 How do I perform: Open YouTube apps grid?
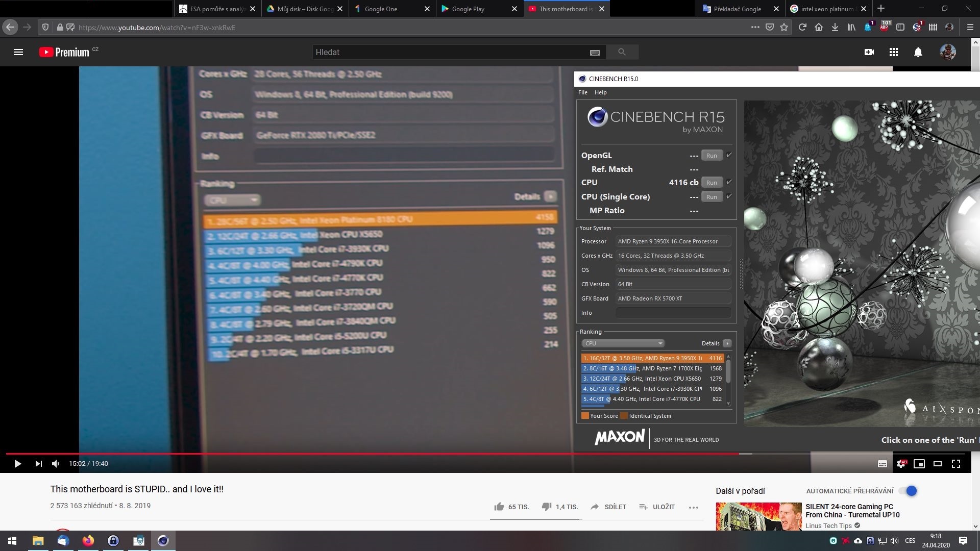[894, 52]
